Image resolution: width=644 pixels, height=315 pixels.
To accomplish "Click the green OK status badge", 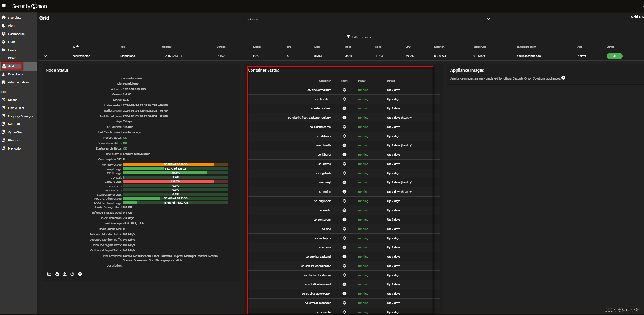I will click(614, 56).
